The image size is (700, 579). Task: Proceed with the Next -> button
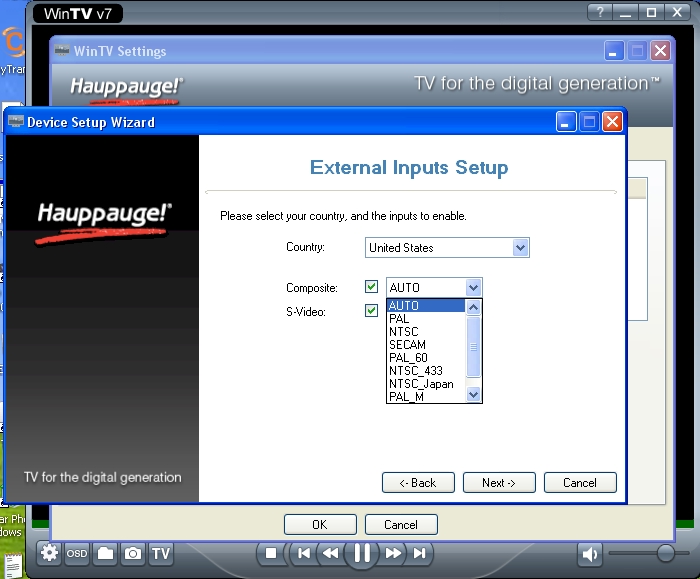[x=499, y=483]
